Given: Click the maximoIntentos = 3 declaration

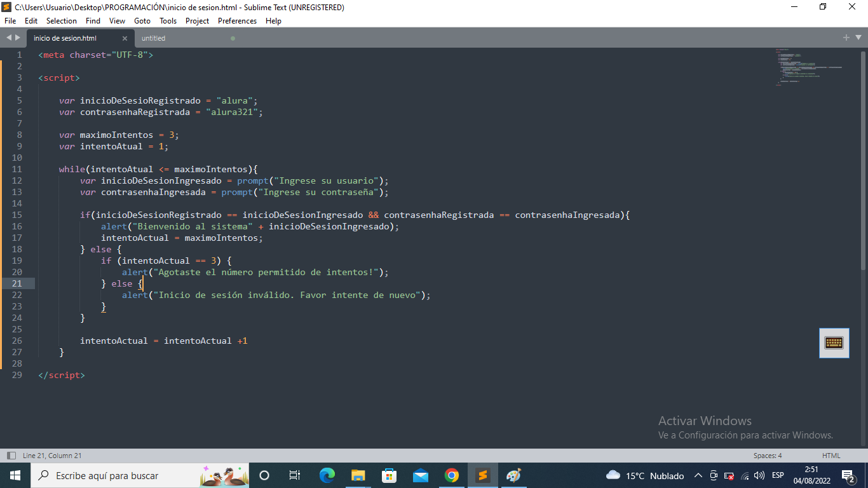Looking at the screenshot, I should 119,135.
